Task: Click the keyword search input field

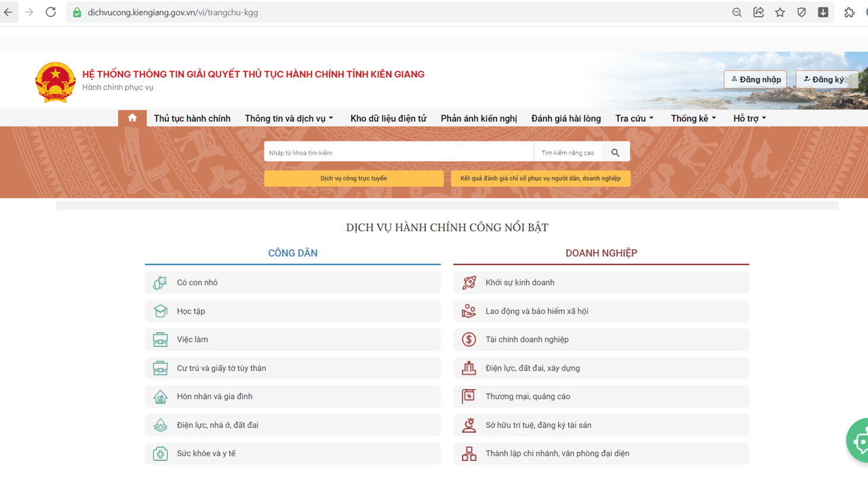Action: tap(399, 152)
